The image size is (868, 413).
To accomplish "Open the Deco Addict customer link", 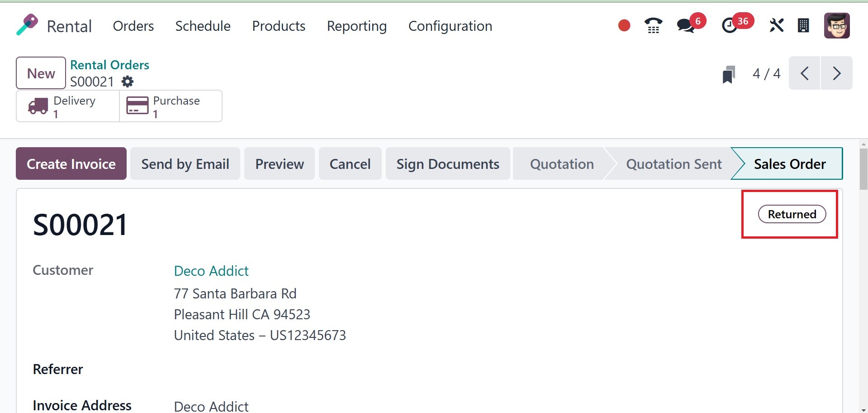I will coord(211,271).
